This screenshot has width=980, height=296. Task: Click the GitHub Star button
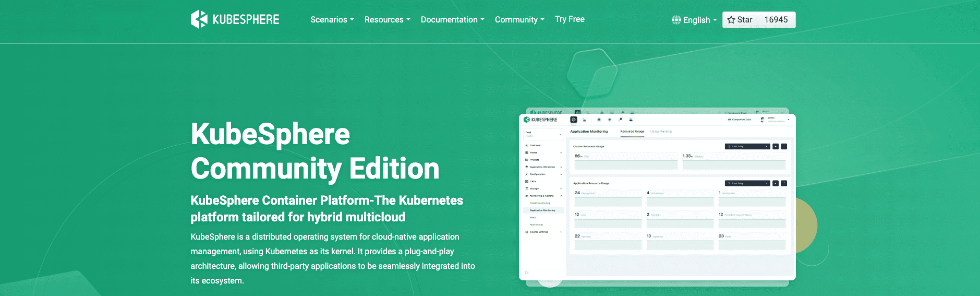tap(740, 20)
